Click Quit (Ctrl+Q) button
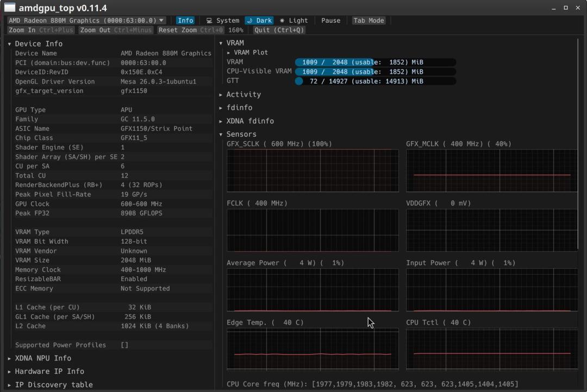The image size is (587, 392). tap(279, 30)
